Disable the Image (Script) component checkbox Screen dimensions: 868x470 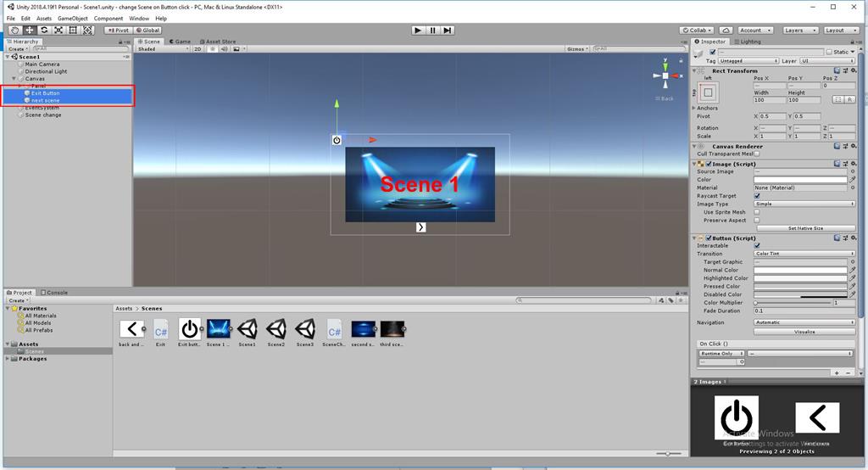tap(709, 164)
